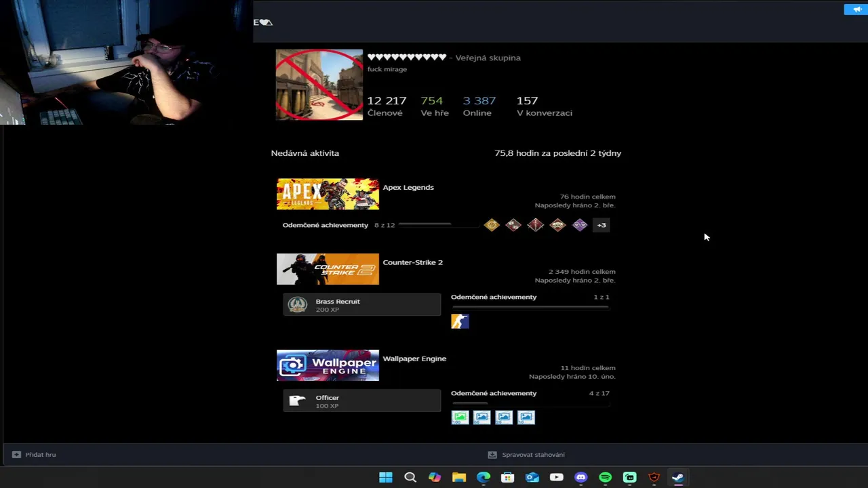Open the last Wallpaper Engine achievement icon
Viewport: 868px width, 488px height.
point(526,418)
